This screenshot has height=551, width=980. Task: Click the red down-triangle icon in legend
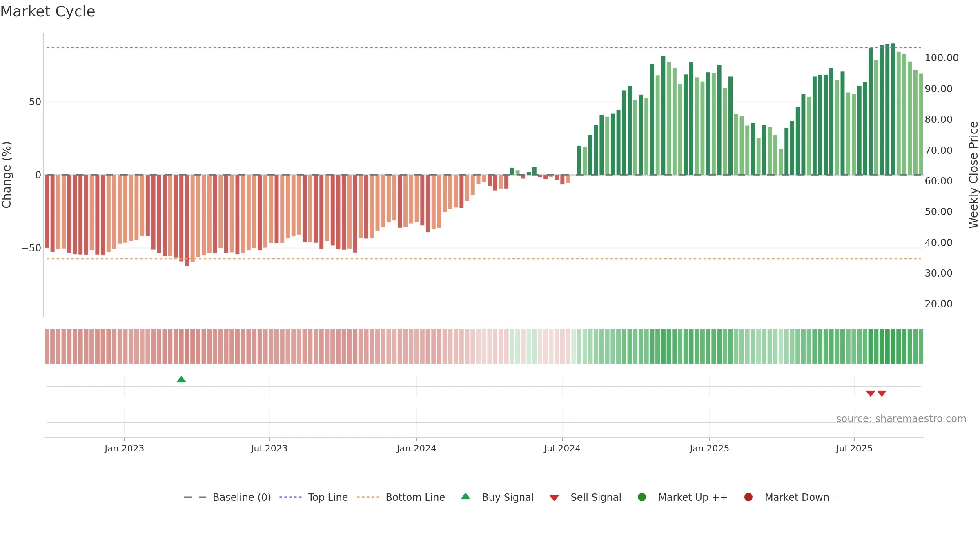click(x=554, y=498)
